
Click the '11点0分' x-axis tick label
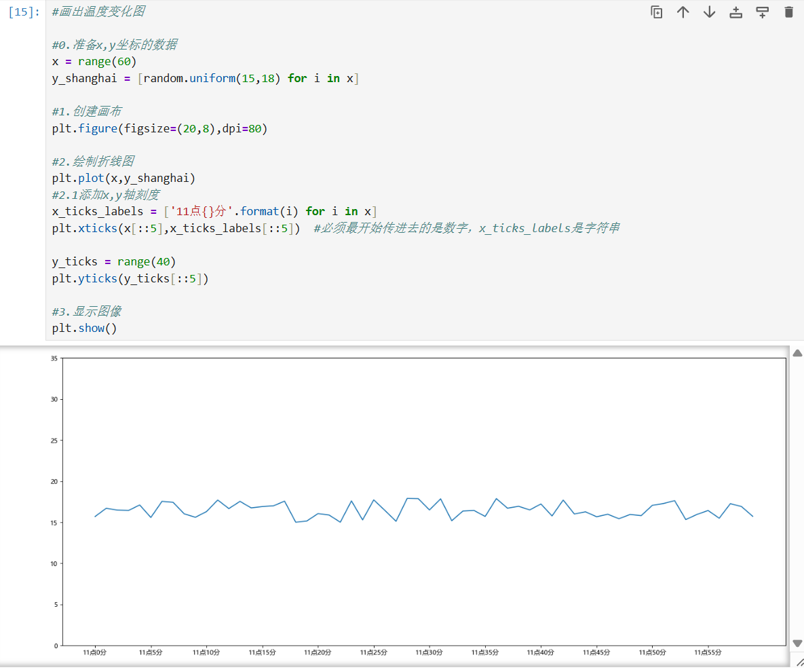(95, 652)
